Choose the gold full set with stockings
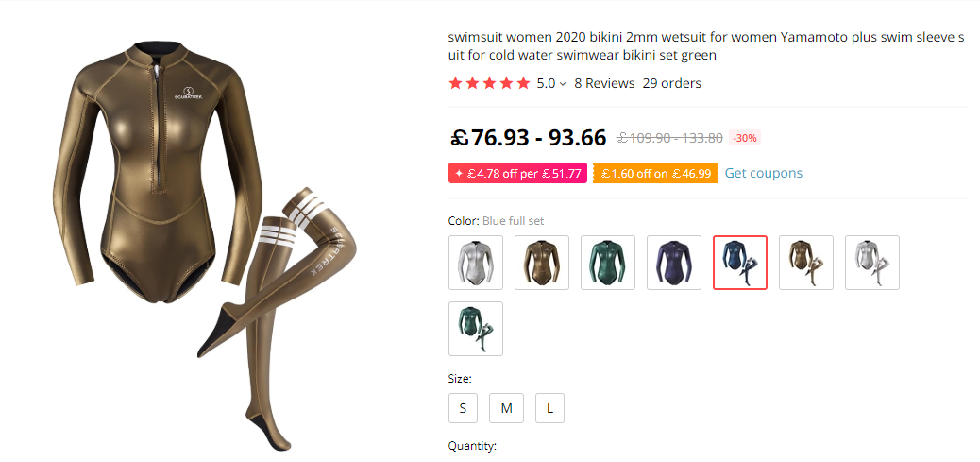The image size is (980, 462). (x=806, y=263)
